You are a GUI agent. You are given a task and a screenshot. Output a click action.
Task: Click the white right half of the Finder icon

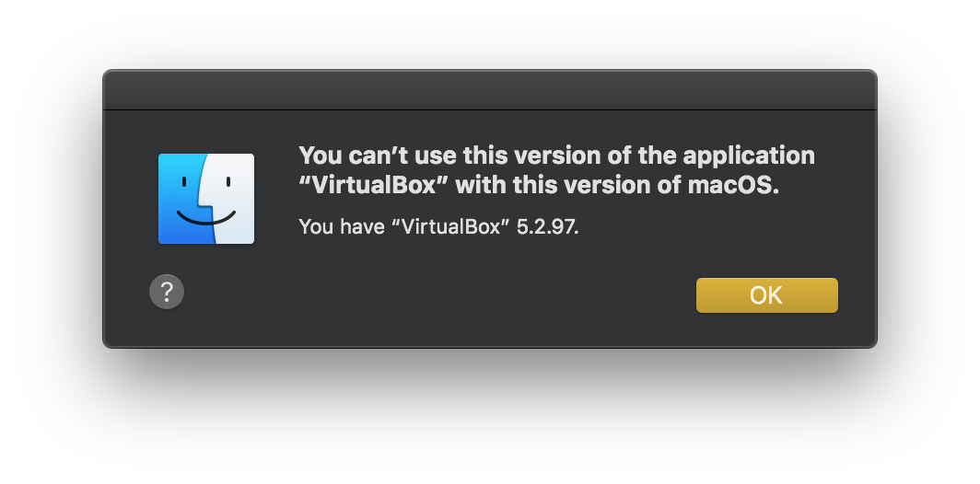click(x=232, y=199)
